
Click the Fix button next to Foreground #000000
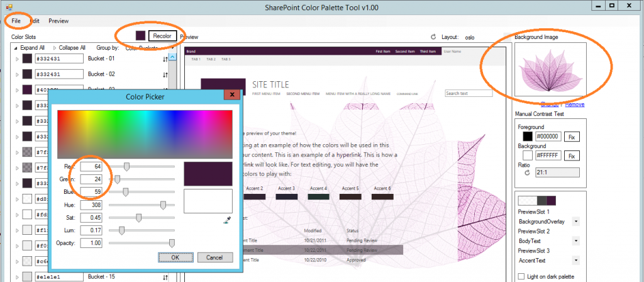click(572, 137)
